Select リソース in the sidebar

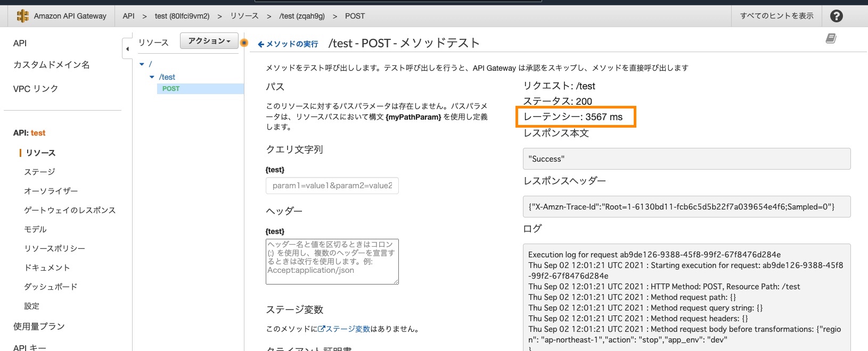click(40, 153)
